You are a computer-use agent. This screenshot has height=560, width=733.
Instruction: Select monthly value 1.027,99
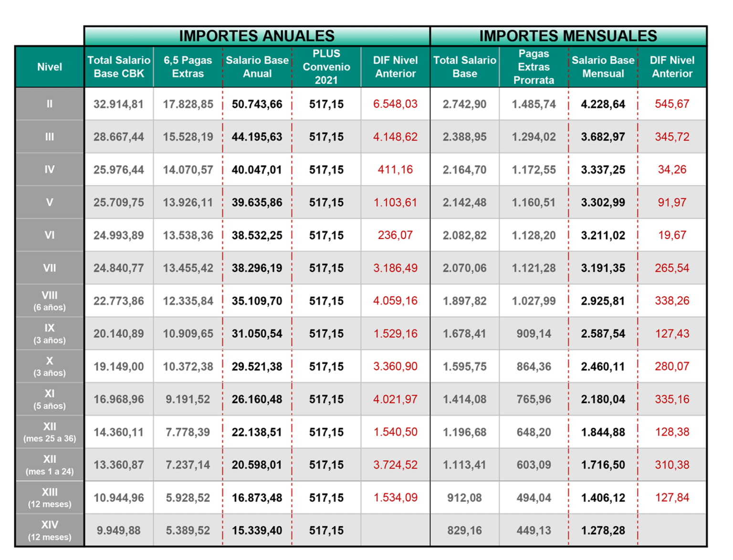pyautogui.click(x=534, y=301)
